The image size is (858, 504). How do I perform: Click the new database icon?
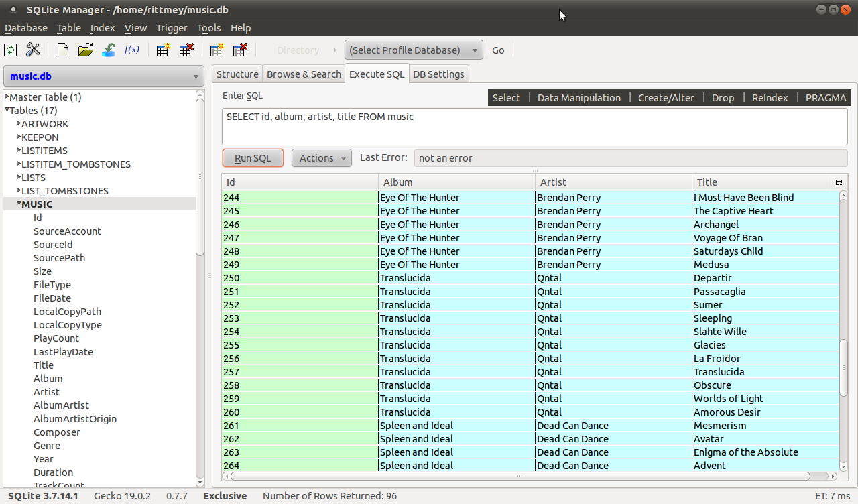coord(62,50)
